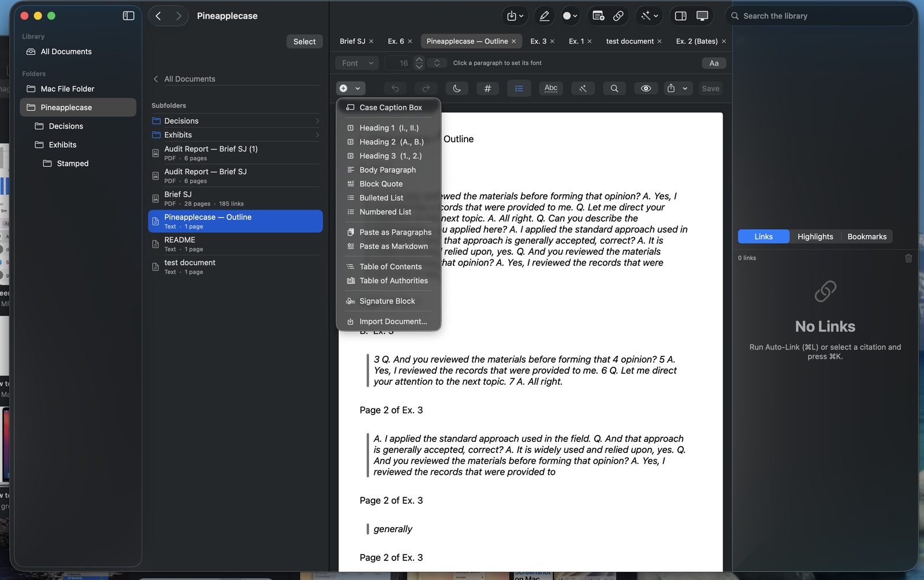
Task: Go back with the left chevron
Action: click(x=158, y=16)
